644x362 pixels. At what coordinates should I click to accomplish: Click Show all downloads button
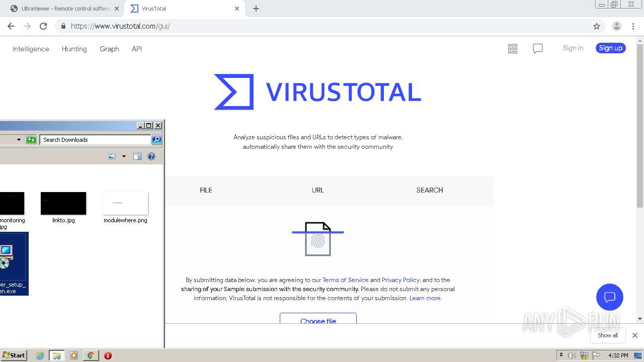(608, 335)
